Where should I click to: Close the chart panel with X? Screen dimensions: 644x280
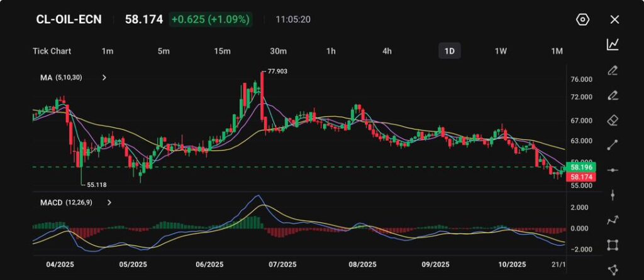(x=614, y=19)
